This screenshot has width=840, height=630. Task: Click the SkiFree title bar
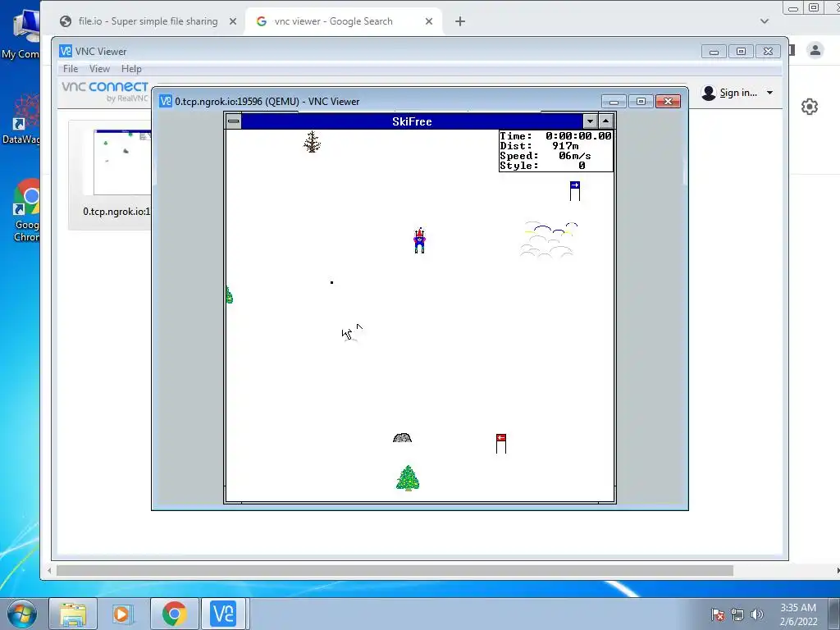click(x=412, y=121)
